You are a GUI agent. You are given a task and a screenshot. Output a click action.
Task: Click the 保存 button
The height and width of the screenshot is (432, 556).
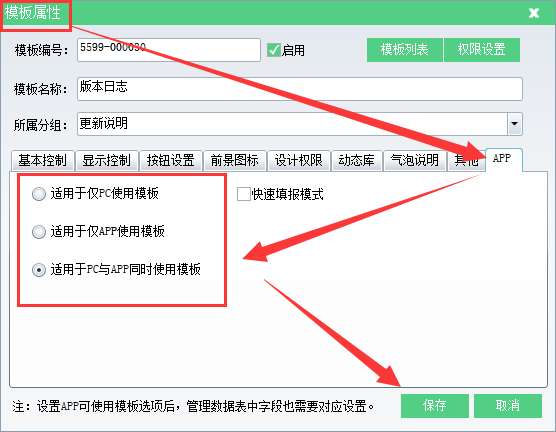pos(435,406)
